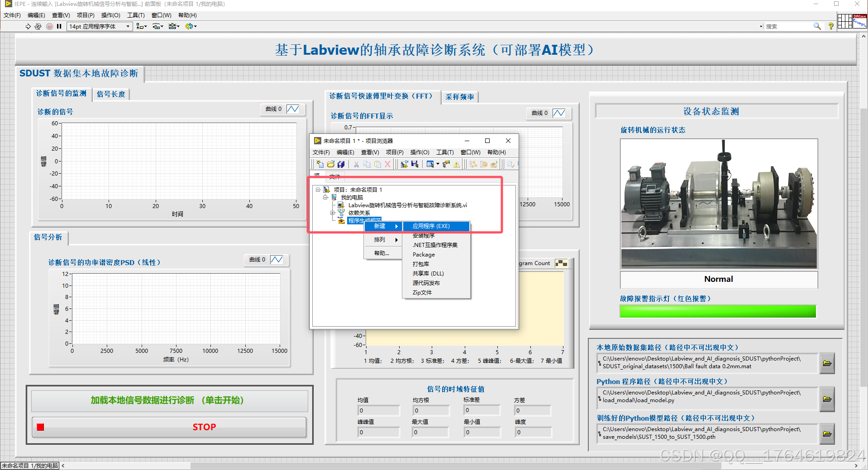Click the Run Continuously icon
Image resolution: width=868 pixels, height=470 pixels.
(38, 26)
